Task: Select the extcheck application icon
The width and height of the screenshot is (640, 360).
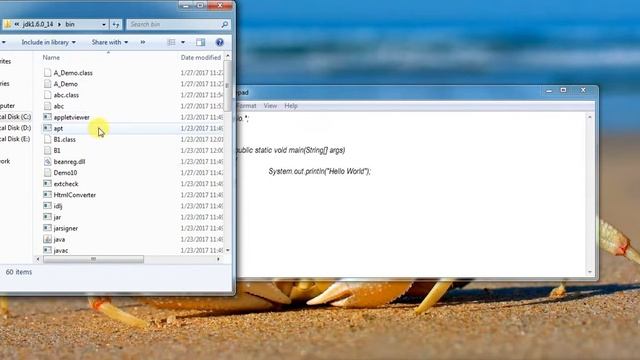Action: pos(47,184)
